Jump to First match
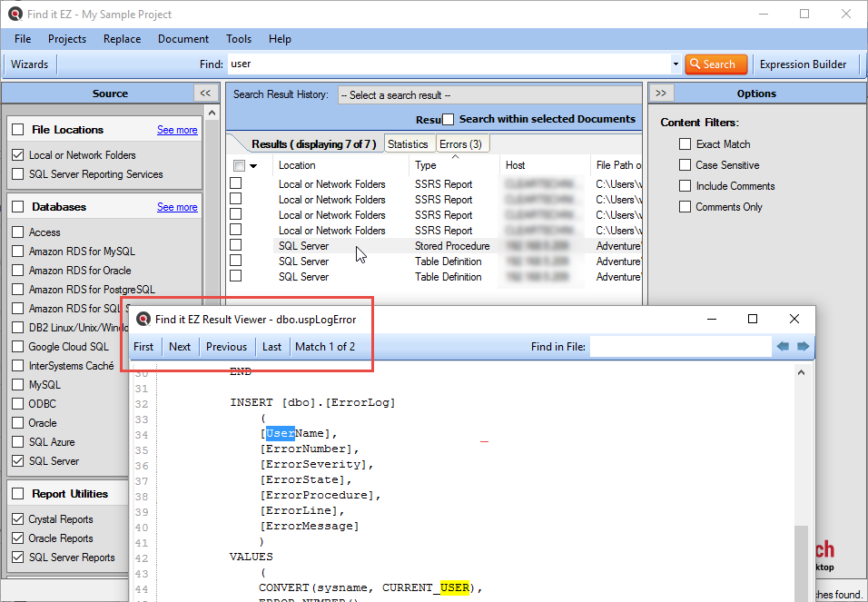Viewport: 868px width, 602px height. point(143,347)
